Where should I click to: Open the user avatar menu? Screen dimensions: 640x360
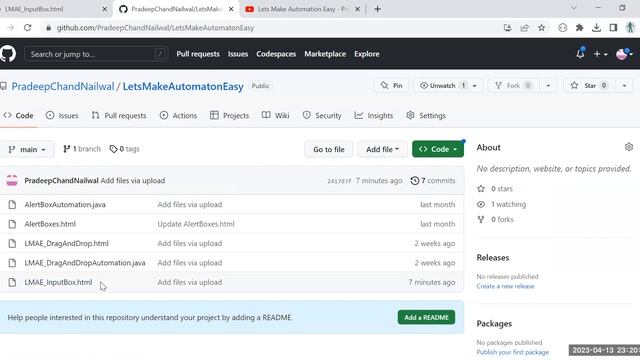point(624,54)
